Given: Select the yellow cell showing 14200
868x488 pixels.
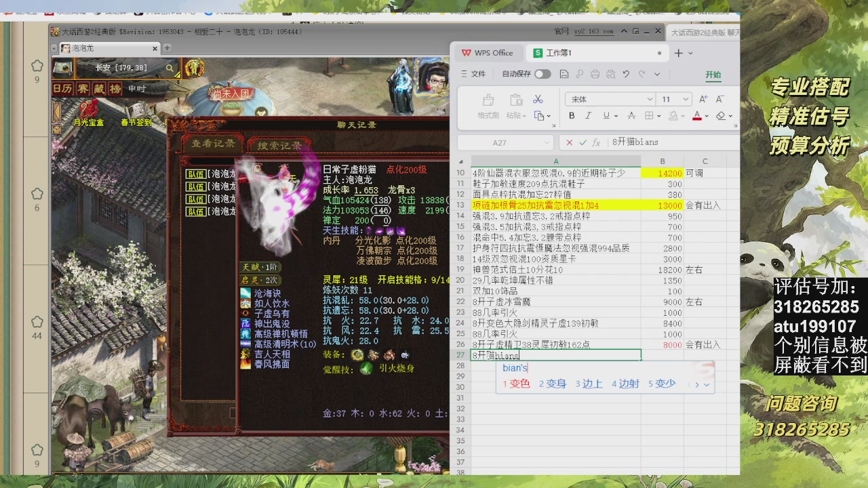Looking at the screenshot, I should click(x=663, y=174).
